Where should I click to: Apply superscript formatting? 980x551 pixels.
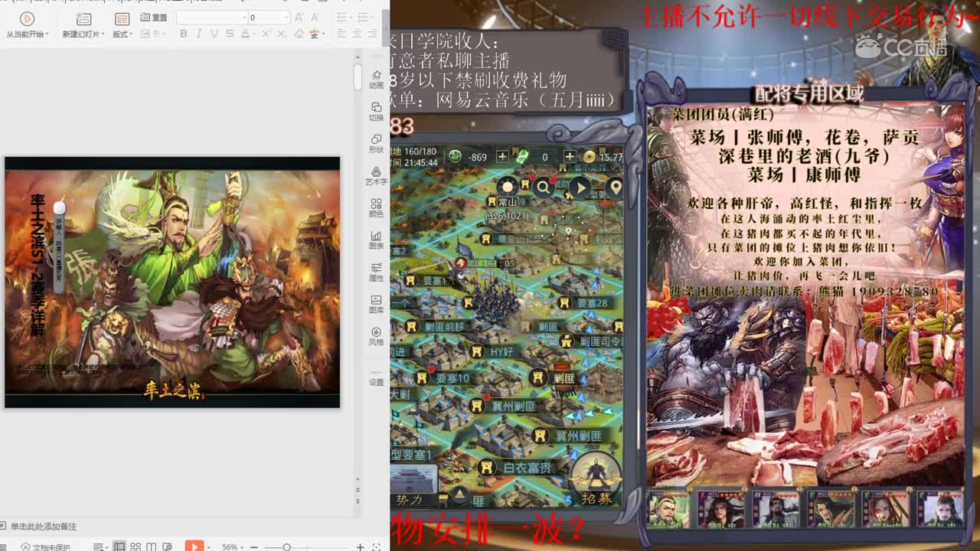click(x=265, y=34)
